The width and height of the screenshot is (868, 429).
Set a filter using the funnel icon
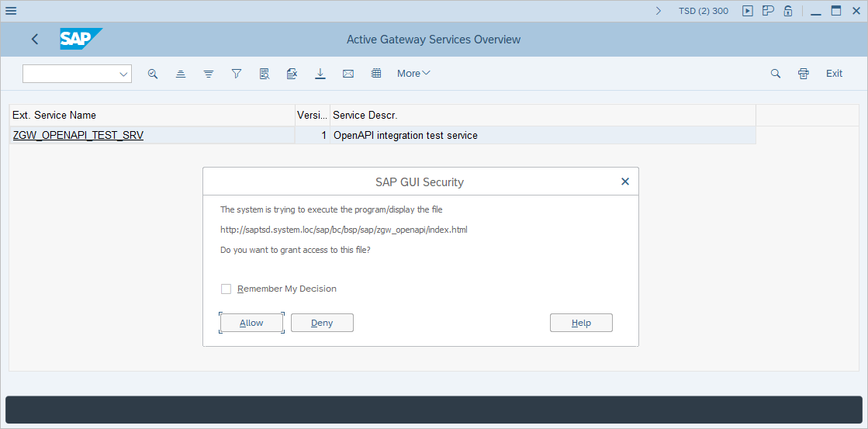pyautogui.click(x=237, y=74)
